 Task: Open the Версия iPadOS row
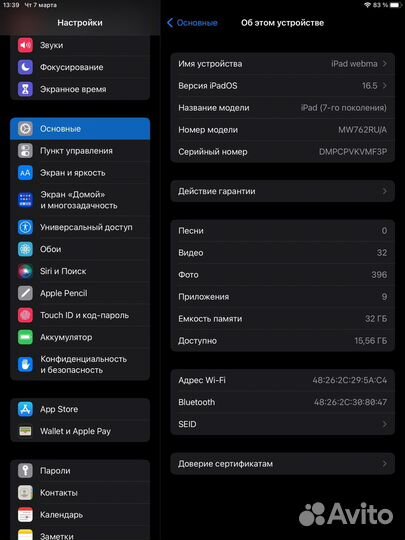(283, 86)
